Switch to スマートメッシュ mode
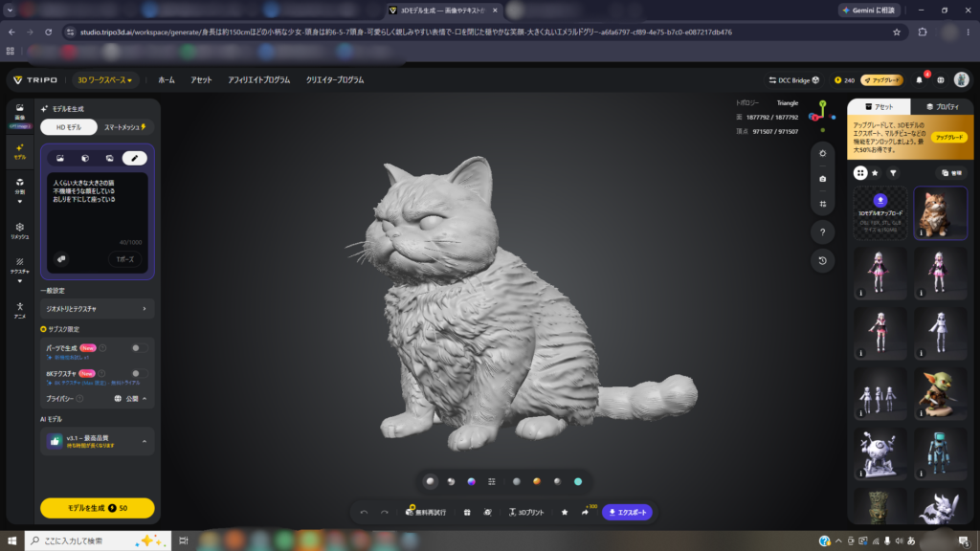This screenshot has width=980, height=551. (x=125, y=127)
